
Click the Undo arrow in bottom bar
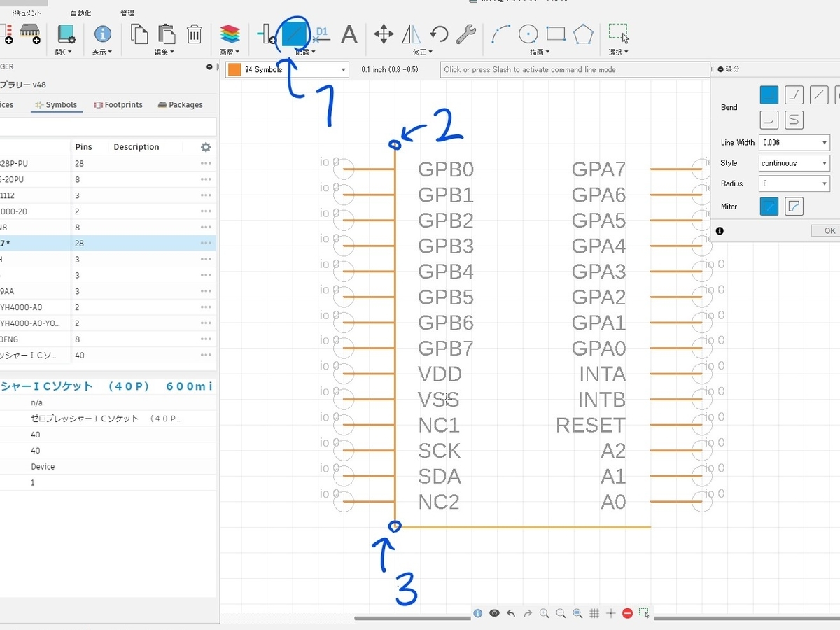(x=511, y=613)
